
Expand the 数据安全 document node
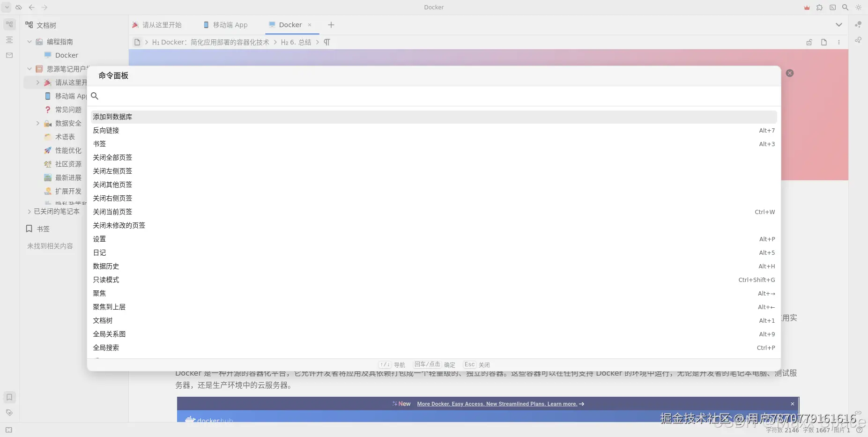pyautogui.click(x=38, y=123)
